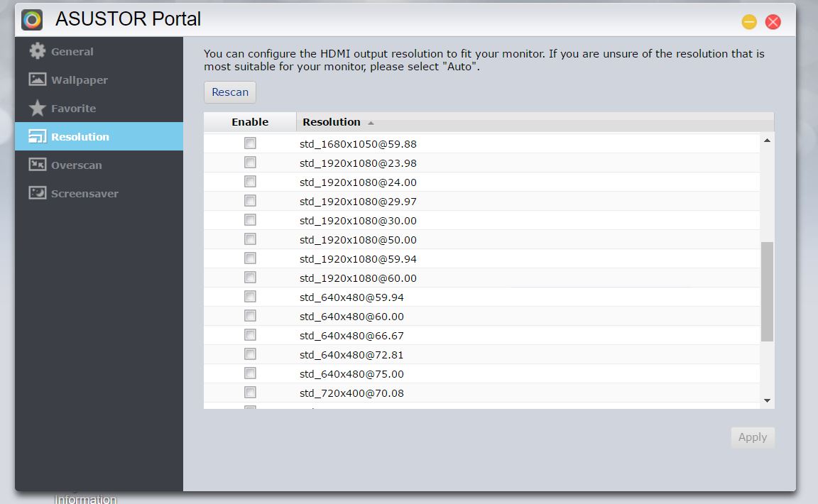The height and width of the screenshot is (504, 818).
Task: Click the std_720x400@70.08 label
Action: coord(351,393)
